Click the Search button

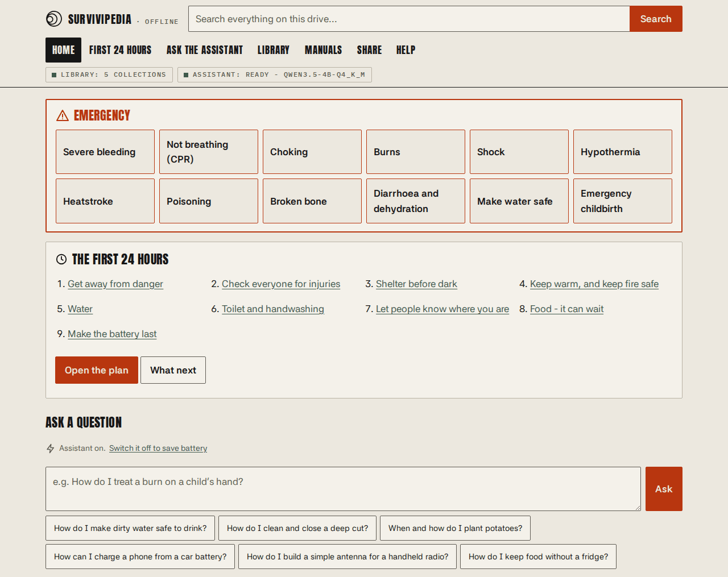pyautogui.click(x=656, y=19)
